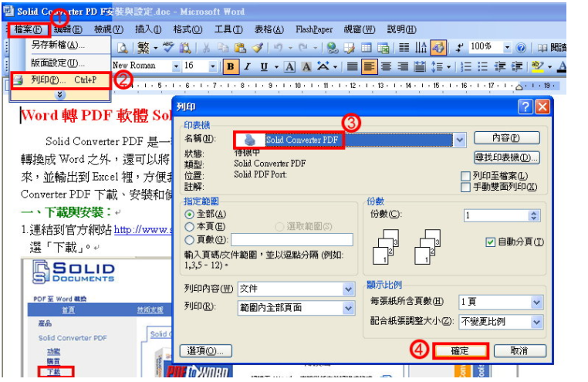Open the 100% zoom dropdown

tap(507, 47)
